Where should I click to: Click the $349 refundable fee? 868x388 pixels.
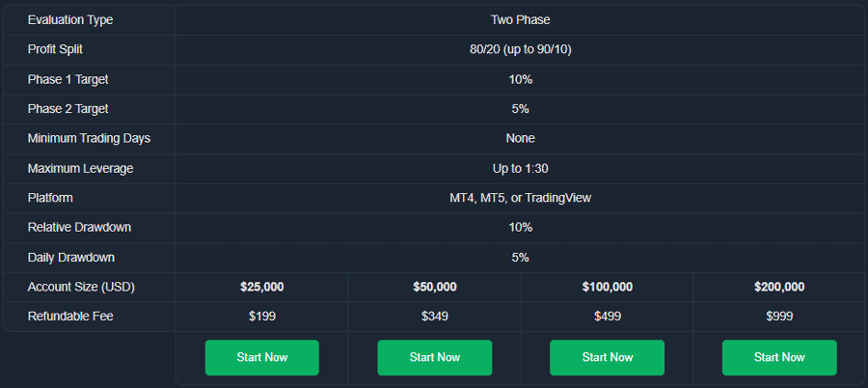click(x=435, y=317)
